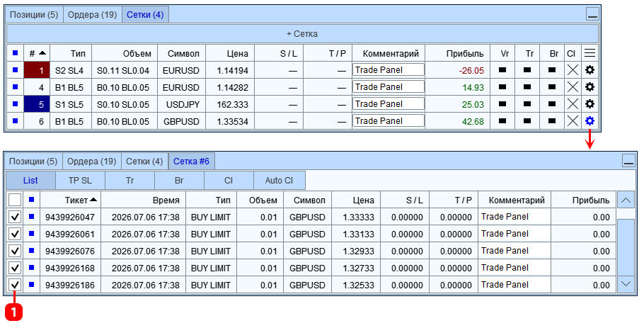Toggle Vr marker for grid #6
The width and height of the screenshot is (644, 328).
(502, 121)
